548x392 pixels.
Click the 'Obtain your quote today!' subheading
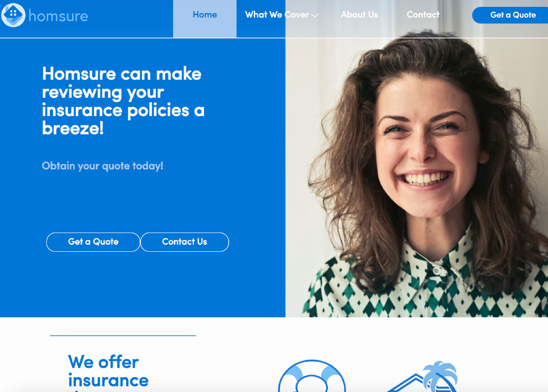click(102, 166)
